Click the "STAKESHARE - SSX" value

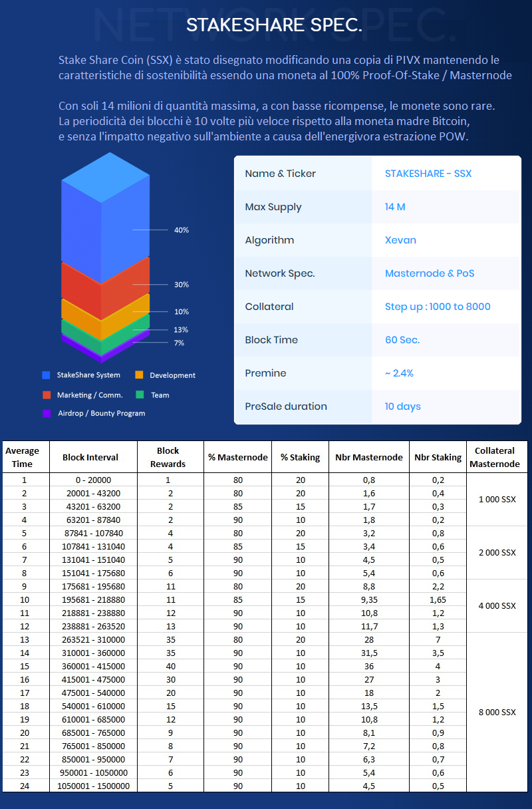(x=428, y=174)
